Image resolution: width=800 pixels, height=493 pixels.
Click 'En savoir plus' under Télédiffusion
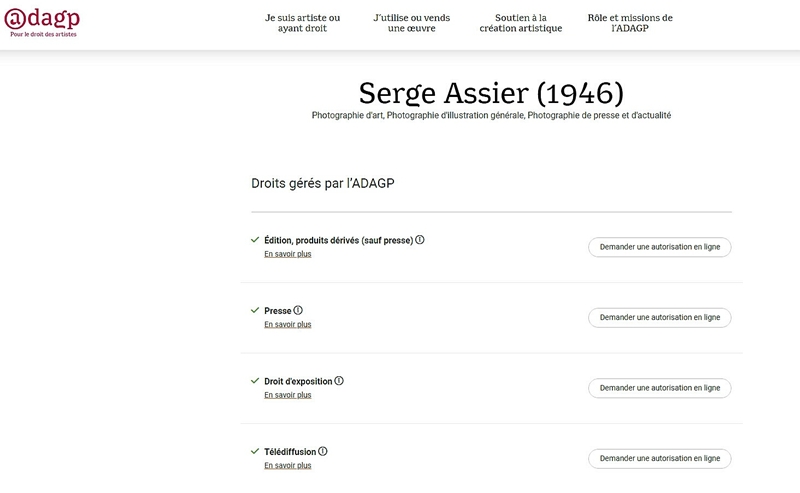tap(288, 465)
